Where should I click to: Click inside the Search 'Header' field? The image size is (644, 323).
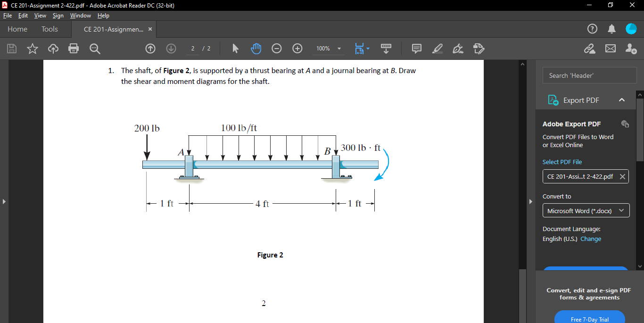(x=589, y=75)
